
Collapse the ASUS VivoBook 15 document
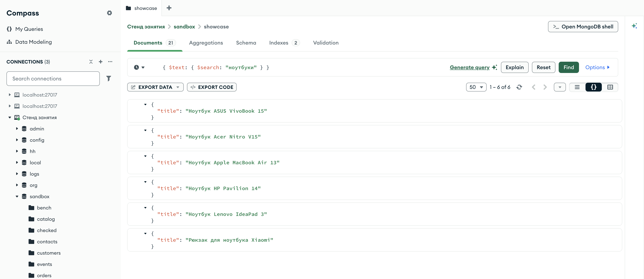(145, 105)
